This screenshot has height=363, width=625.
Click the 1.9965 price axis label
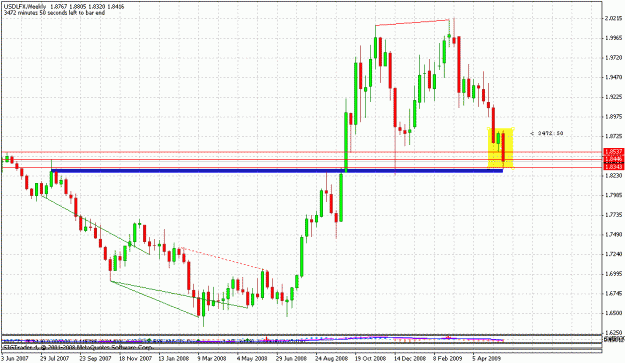point(613,38)
